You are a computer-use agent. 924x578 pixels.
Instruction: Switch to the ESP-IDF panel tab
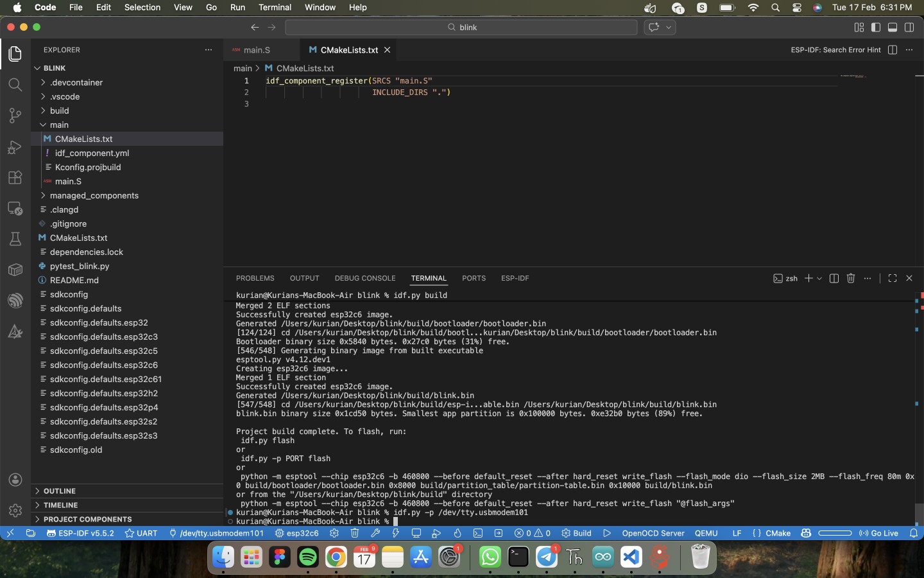(x=515, y=278)
